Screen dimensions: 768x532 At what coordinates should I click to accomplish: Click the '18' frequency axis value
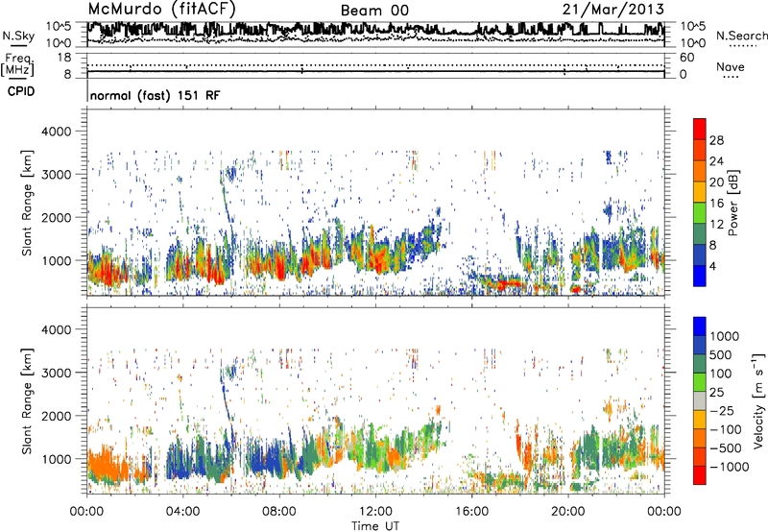(64, 58)
